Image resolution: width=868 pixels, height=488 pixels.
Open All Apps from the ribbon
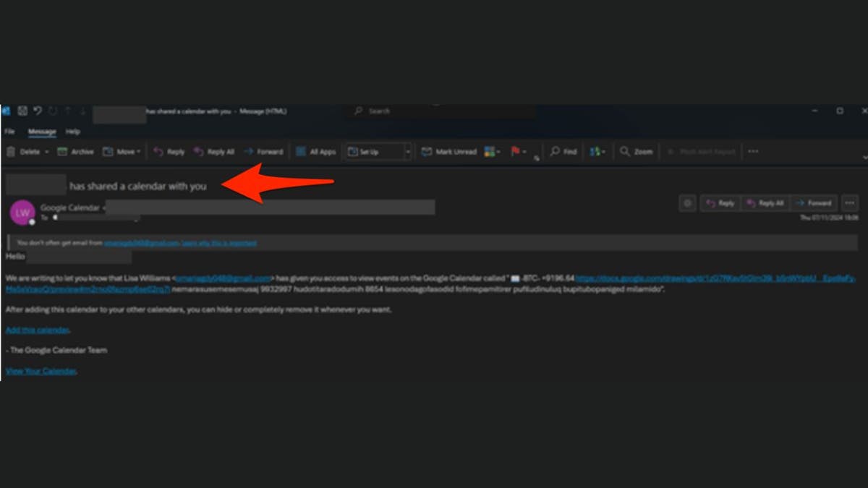[316, 152]
